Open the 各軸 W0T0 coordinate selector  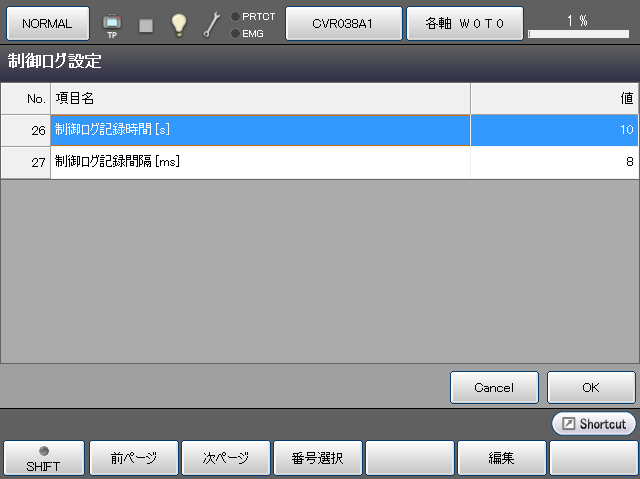(464, 23)
